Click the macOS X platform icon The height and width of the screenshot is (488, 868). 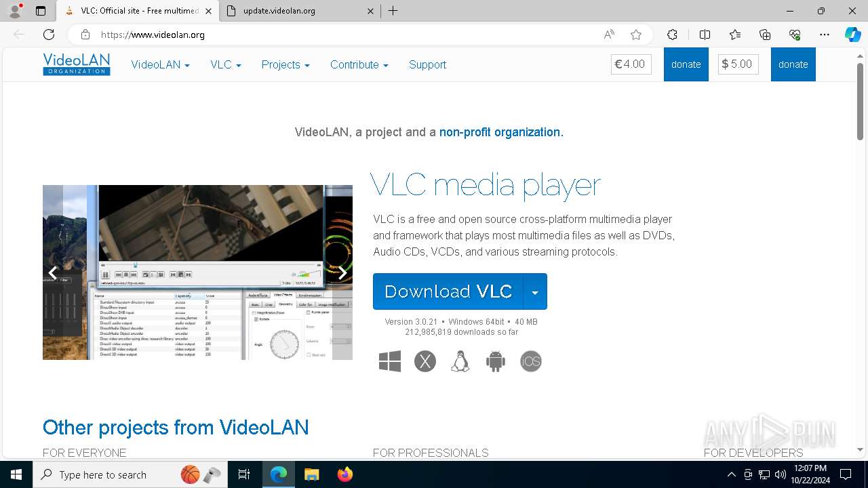(425, 361)
